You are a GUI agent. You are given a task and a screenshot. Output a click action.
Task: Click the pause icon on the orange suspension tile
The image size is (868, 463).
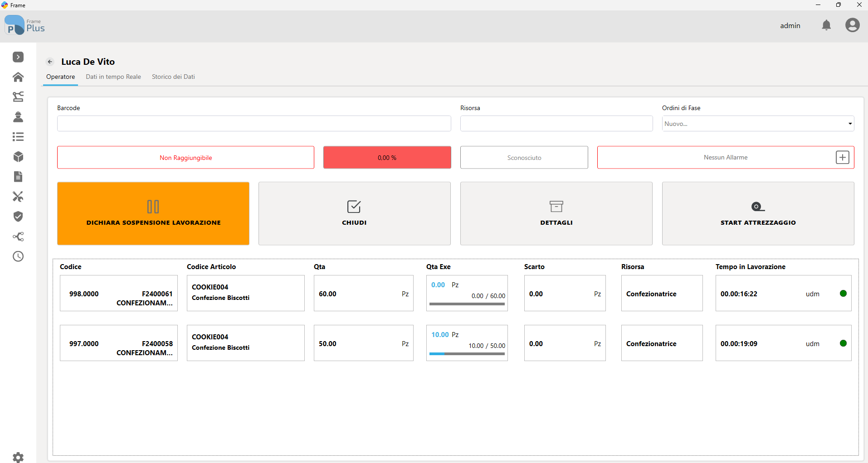153,207
